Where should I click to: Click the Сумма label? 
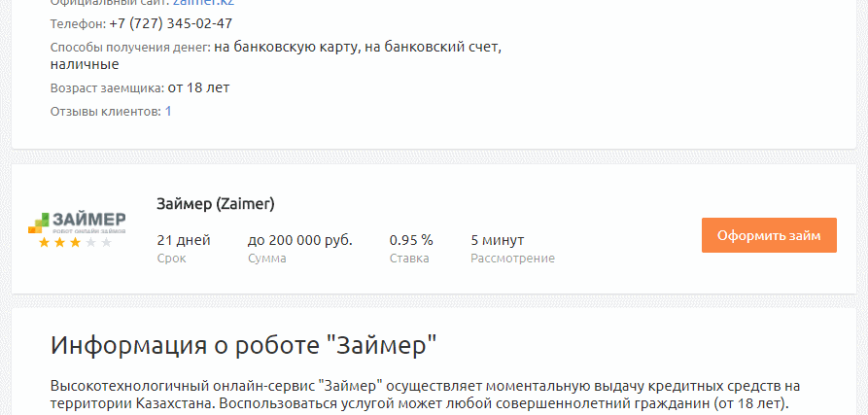click(x=267, y=259)
